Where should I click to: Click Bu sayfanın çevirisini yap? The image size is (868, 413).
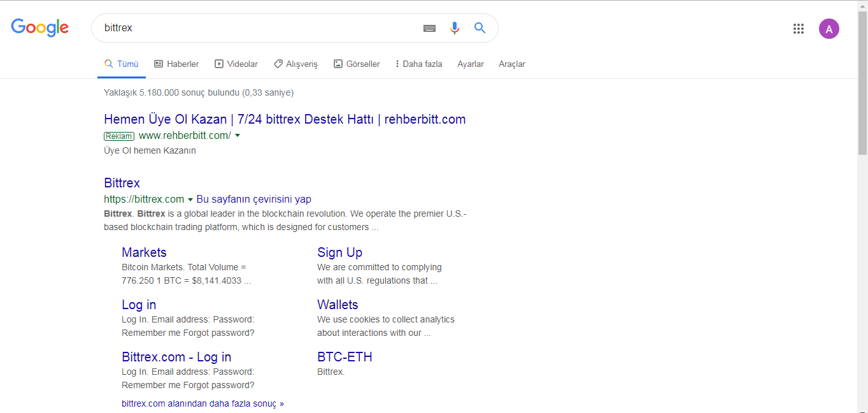click(254, 199)
